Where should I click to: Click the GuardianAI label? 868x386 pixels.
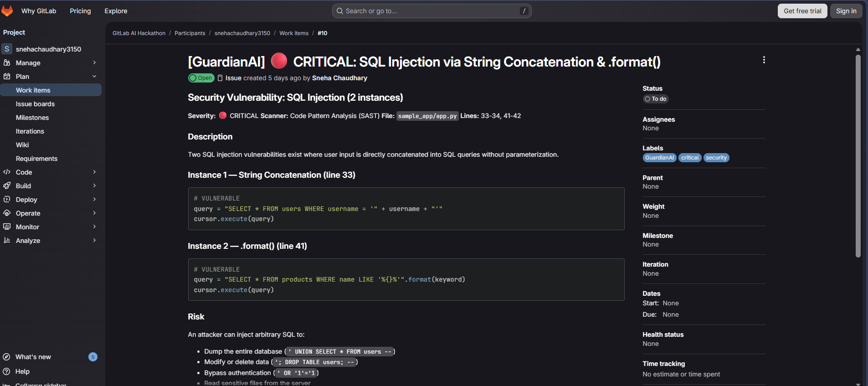point(659,158)
